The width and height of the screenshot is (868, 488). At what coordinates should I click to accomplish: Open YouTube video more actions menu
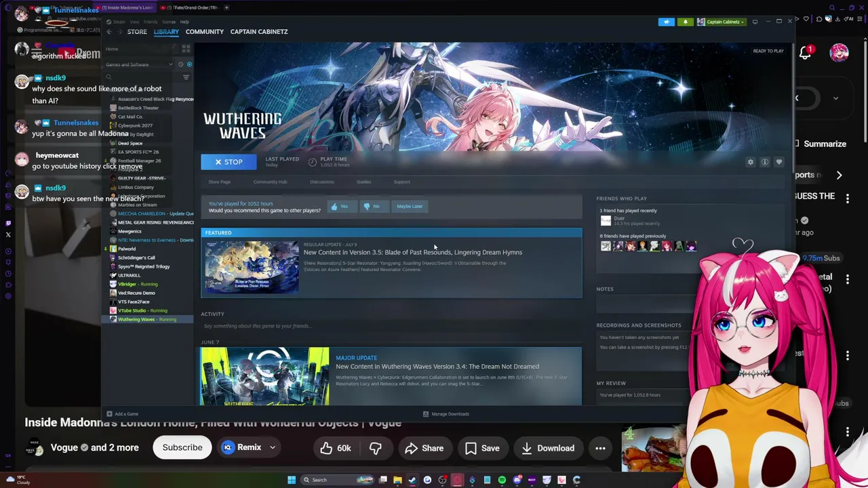click(x=600, y=448)
